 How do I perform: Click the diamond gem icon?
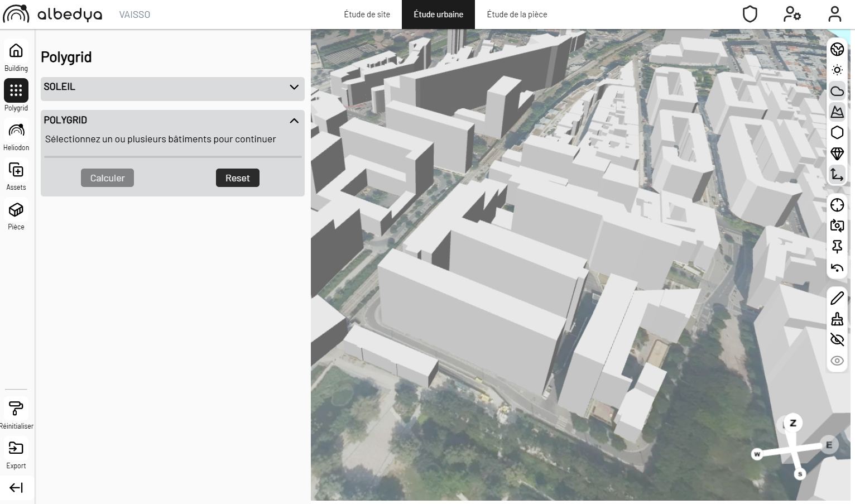837,153
